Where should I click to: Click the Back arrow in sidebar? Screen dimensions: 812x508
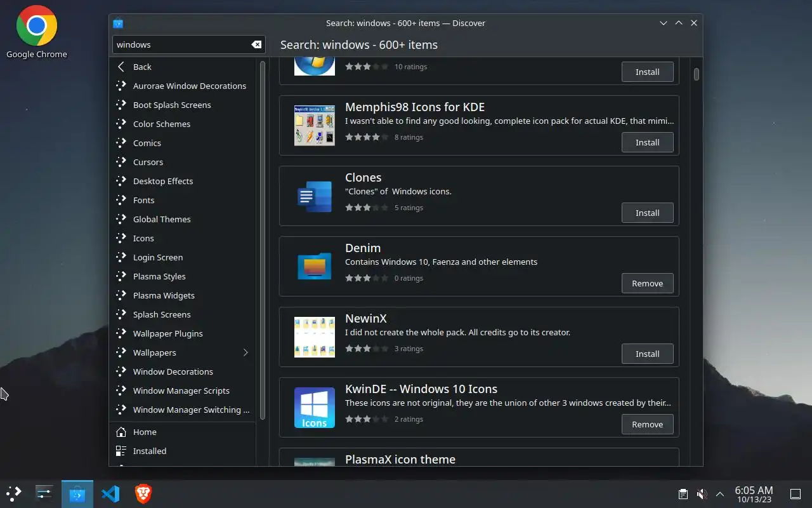(x=121, y=67)
